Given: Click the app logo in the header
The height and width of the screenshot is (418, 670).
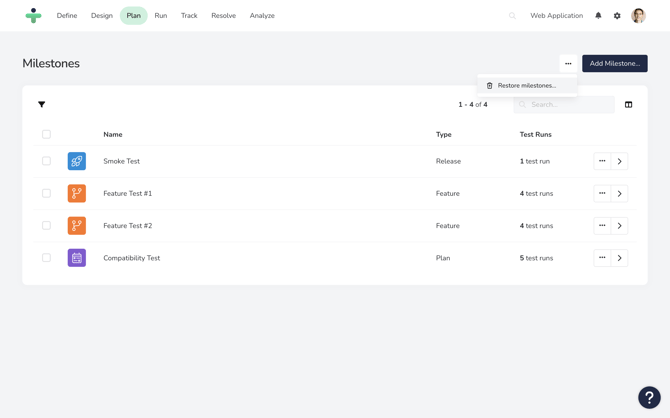Looking at the screenshot, I should click(34, 16).
